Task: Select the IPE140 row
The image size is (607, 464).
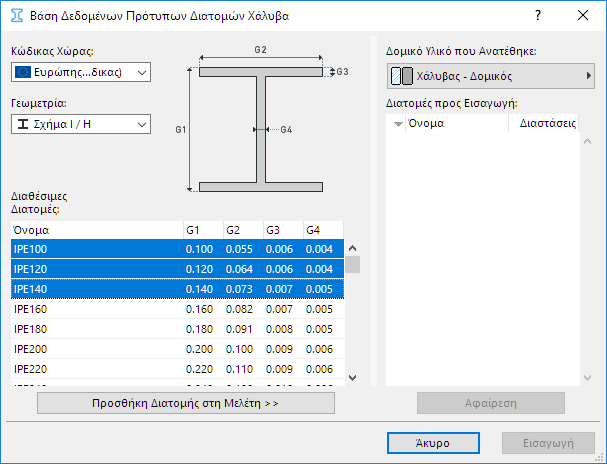Action: (x=177, y=289)
